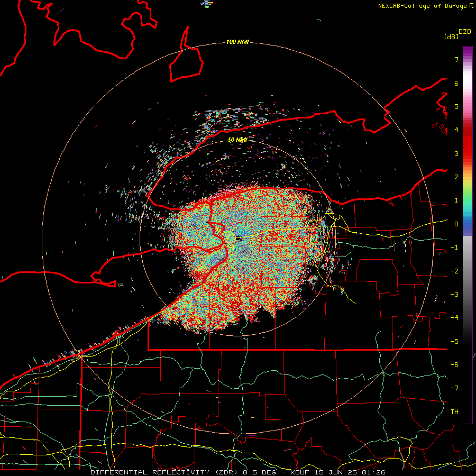Select the -2 dB scale label
This screenshot has width=476, height=476.
[x=454, y=271]
